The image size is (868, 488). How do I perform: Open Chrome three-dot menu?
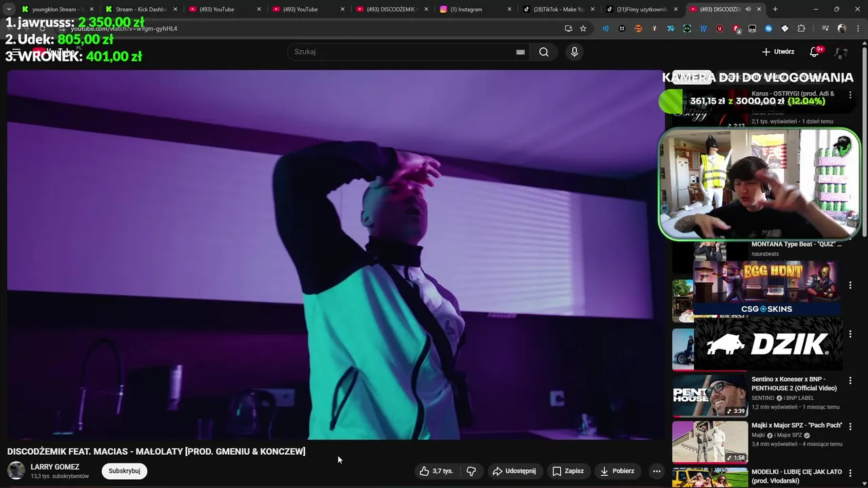pyautogui.click(x=858, y=28)
